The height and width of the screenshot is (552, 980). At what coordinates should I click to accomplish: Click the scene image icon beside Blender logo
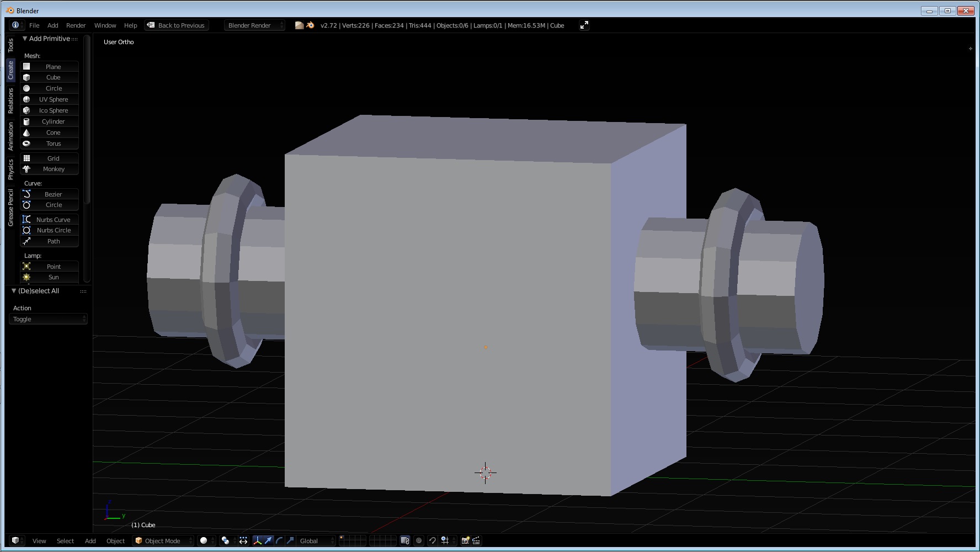pyautogui.click(x=299, y=25)
